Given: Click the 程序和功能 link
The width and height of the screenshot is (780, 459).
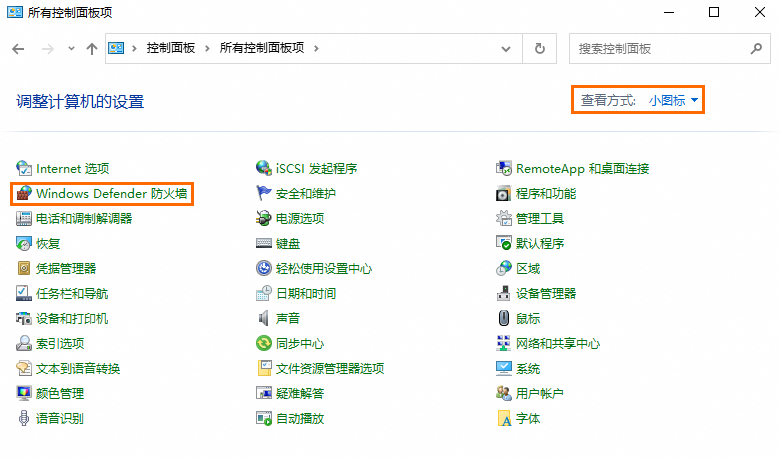Looking at the screenshot, I should [x=546, y=194].
